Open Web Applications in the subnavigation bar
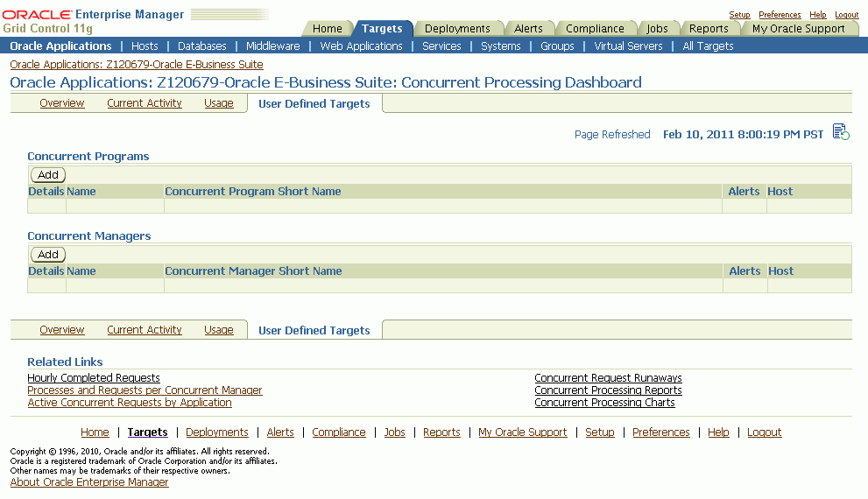This screenshot has height=499, width=868. click(x=361, y=46)
